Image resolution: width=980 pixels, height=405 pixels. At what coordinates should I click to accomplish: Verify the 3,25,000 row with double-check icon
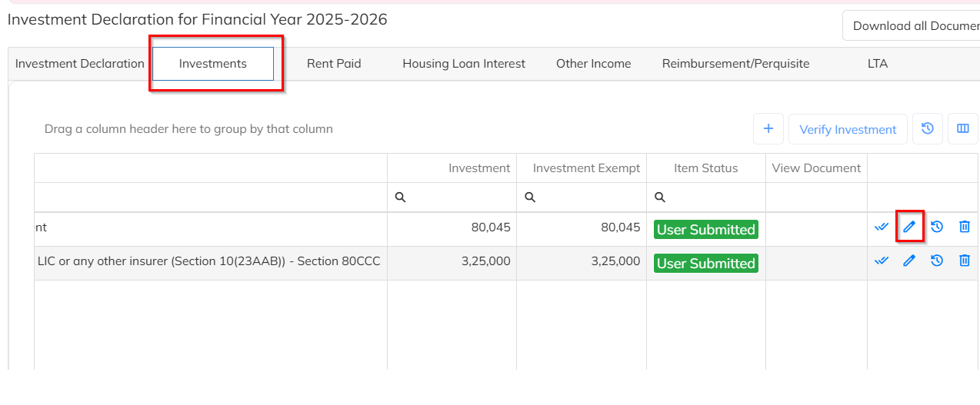882,261
